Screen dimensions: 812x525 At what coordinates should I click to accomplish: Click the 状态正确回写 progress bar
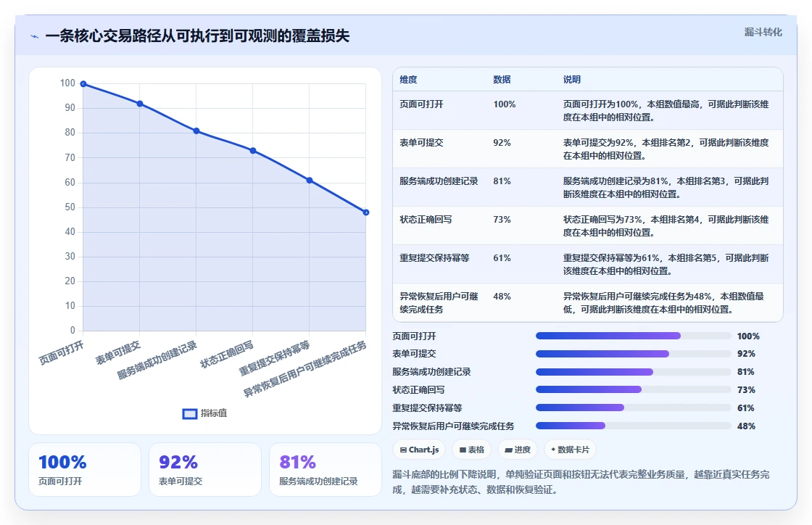634,390
